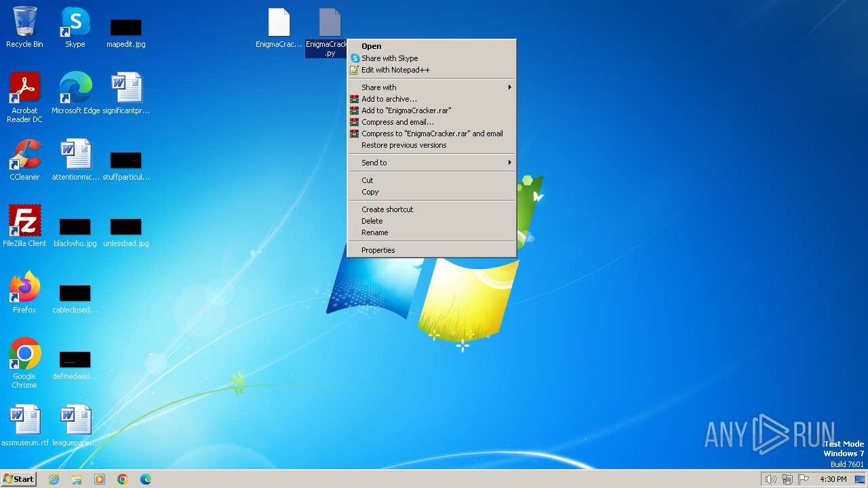Screen dimensions: 868x488
Task: Launch Edge from the taskbar
Action: 146,479
